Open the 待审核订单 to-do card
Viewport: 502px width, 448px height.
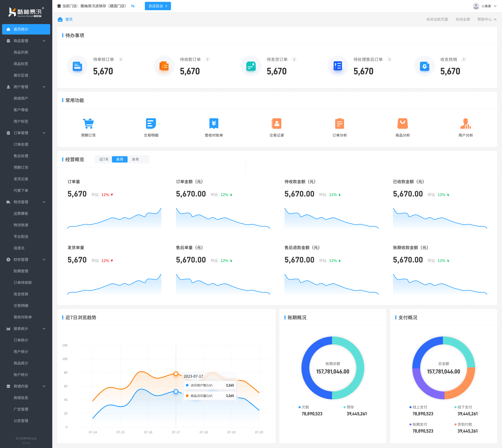tap(104, 59)
